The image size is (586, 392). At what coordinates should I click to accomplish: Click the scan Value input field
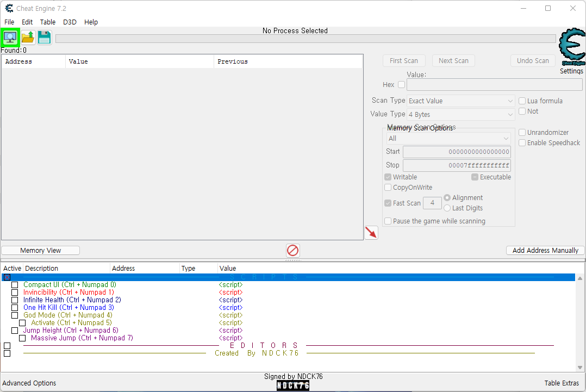pyautogui.click(x=495, y=85)
